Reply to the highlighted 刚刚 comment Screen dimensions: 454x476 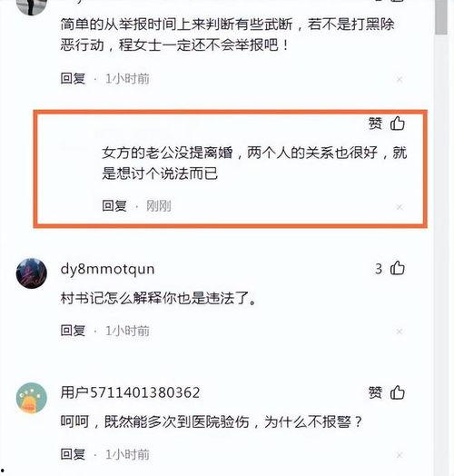tap(114, 206)
